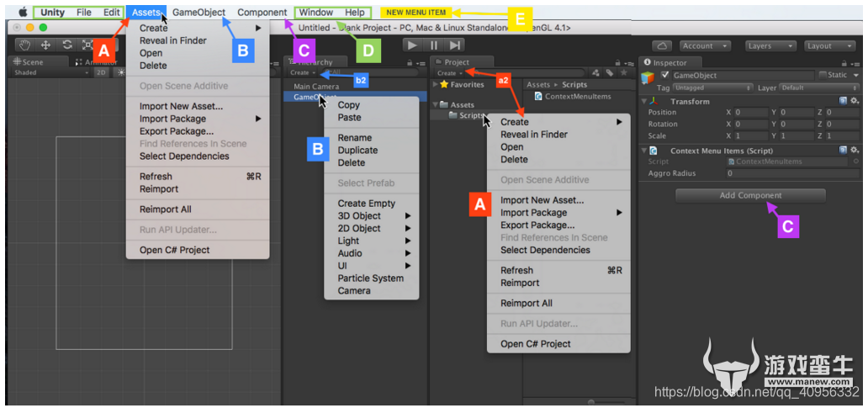Switch to the Inspector tab
868x408 pixels.
(x=670, y=62)
